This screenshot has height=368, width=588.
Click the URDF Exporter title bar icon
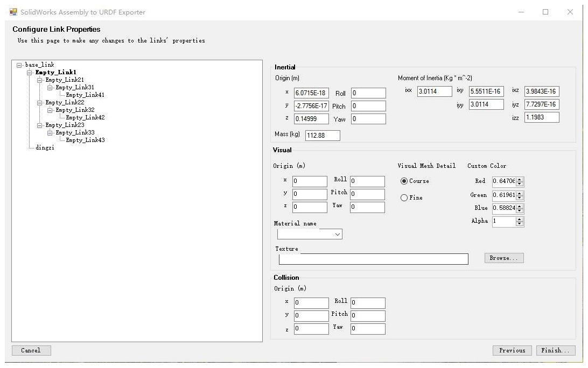pyautogui.click(x=13, y=12)
